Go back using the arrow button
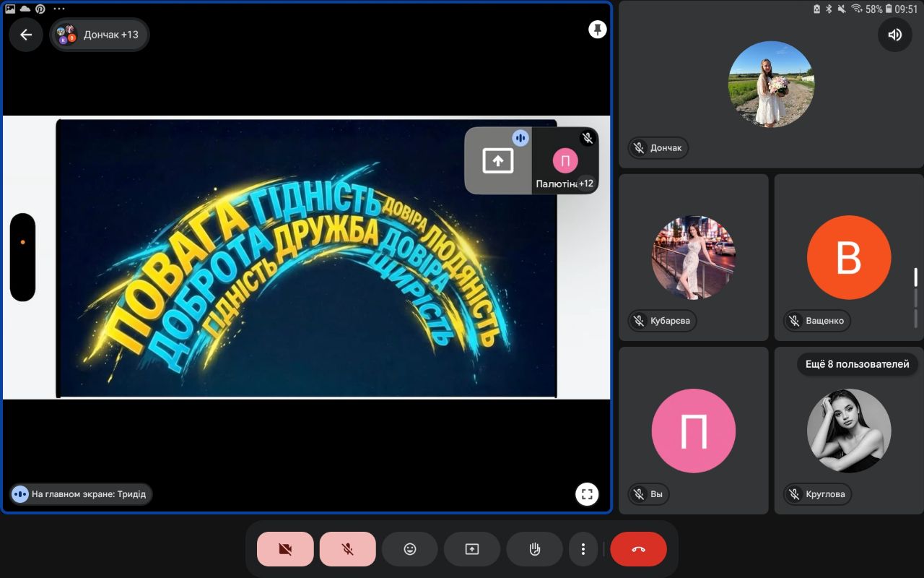The image size is (924, 578). point(26,35)
